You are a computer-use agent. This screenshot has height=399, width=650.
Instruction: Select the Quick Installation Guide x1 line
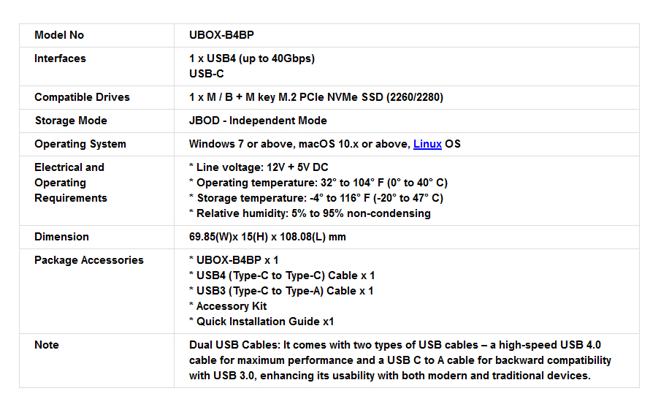point(261,322)
